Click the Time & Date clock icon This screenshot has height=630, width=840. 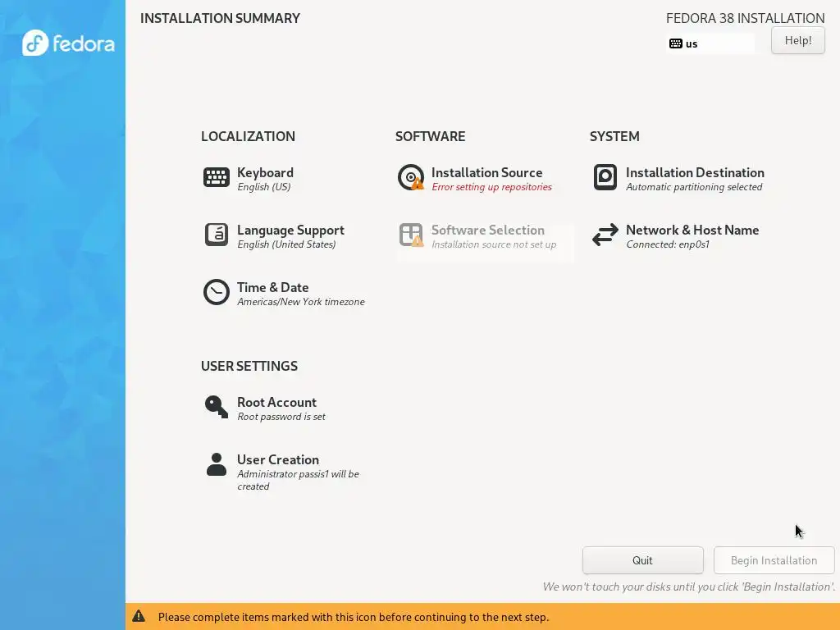217,292
